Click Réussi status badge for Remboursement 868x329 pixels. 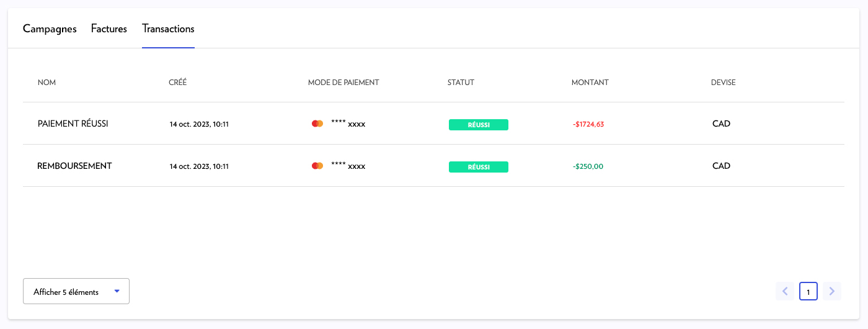(478, 167)
